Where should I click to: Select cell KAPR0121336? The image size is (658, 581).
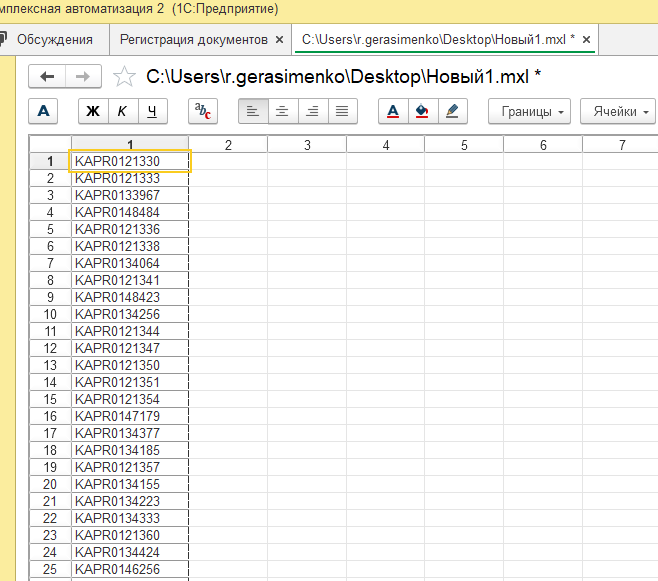tap(130, 229)
